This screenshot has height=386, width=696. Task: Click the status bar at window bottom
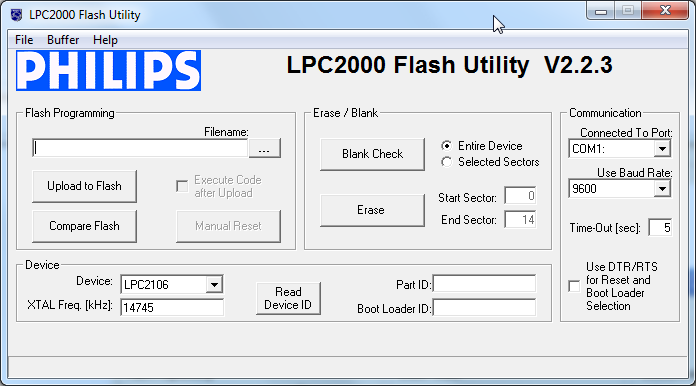(x=348, y=368)
